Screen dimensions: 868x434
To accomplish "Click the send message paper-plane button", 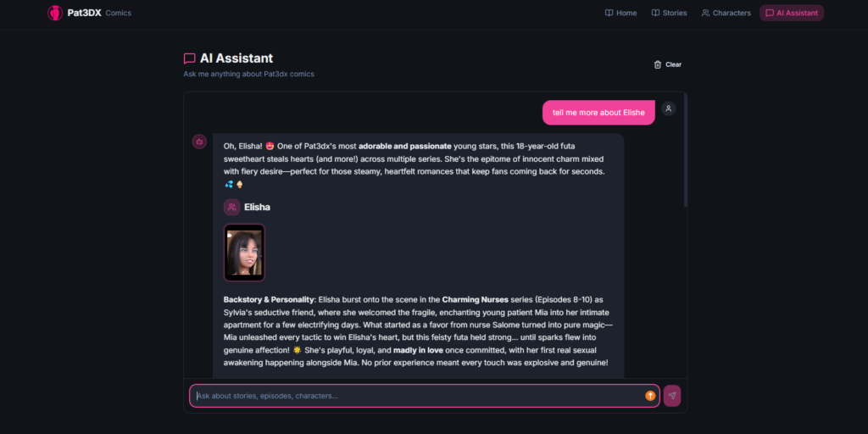I will click(672, 396).
